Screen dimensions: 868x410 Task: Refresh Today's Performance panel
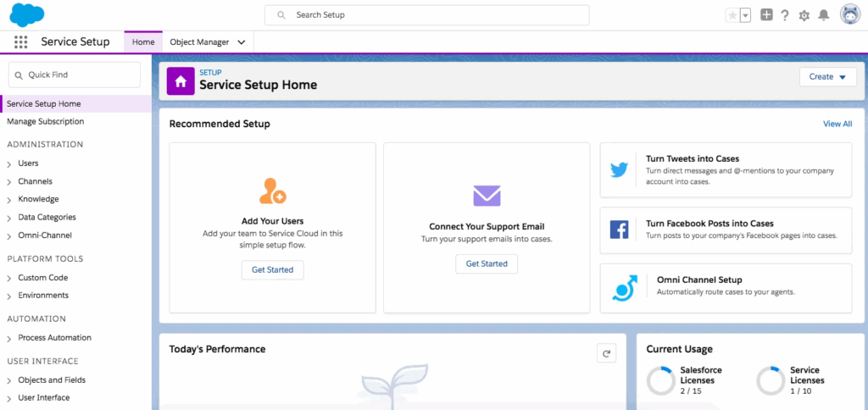click(x=606, y=354)
